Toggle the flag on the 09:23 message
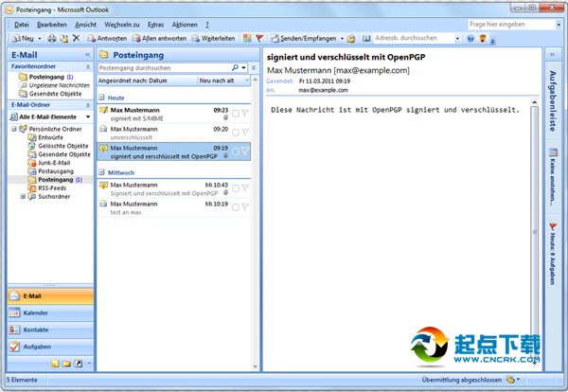 (x=245, y=114)
